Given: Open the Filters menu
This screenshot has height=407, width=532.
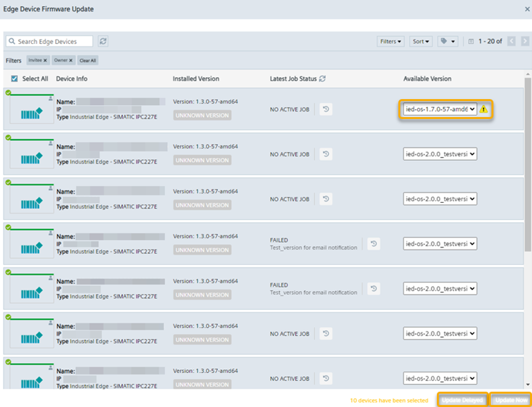Looking at the screenshot, I should coord(390,41).
